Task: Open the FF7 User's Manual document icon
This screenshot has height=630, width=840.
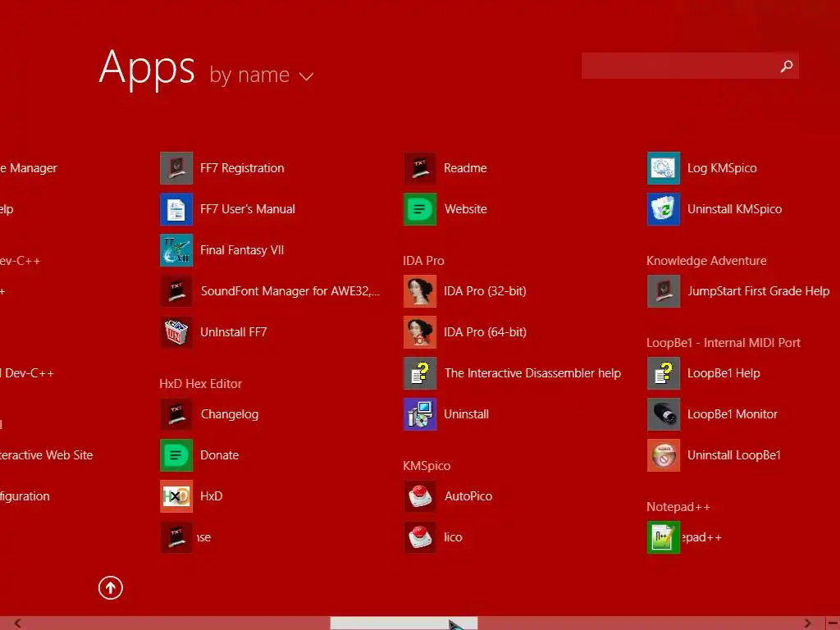Action: pos(176,209)
